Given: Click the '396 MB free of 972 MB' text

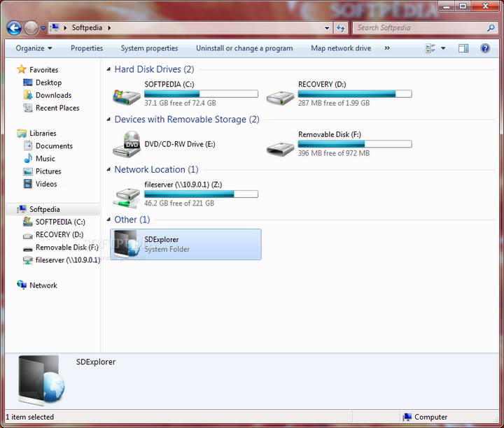Looking at the screenshot, I should [x=334, y=153].
